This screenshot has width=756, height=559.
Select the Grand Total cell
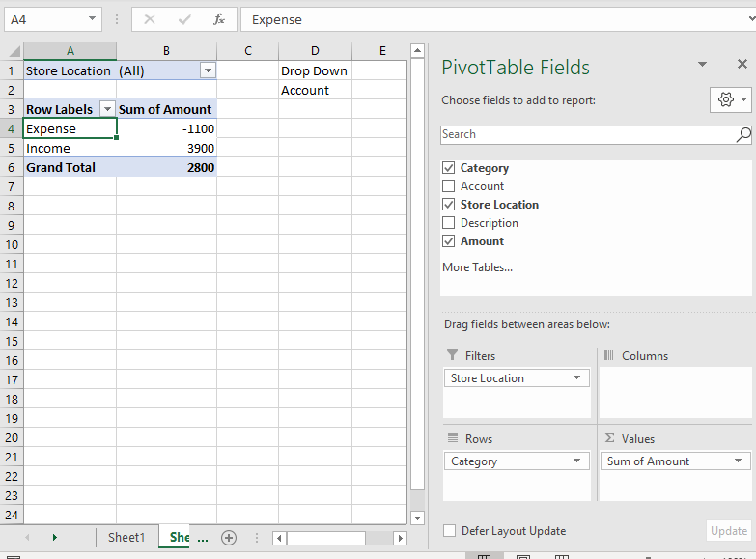point(70,167)
